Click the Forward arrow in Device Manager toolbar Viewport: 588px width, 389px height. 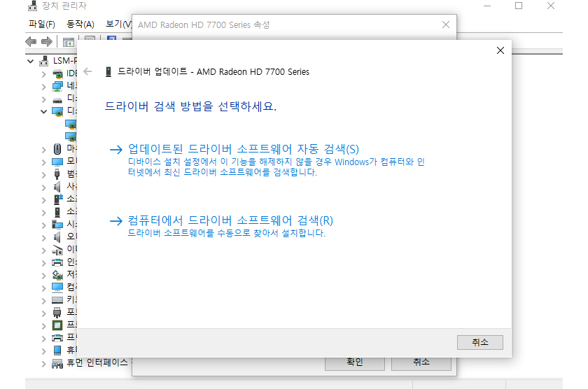(46, 41)
